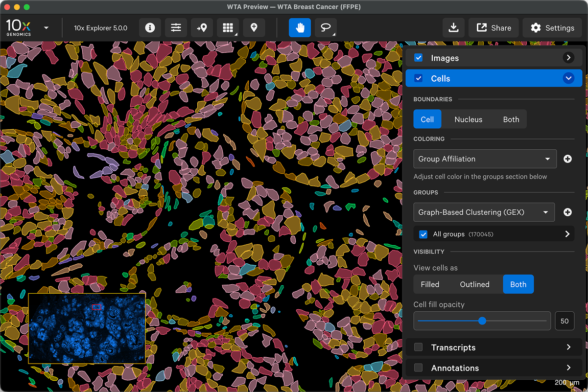Image resolution: width=588 pixels, height=392 pixels.
Task: Enable the Annotations layer checkbox
Action: [419, 368]
